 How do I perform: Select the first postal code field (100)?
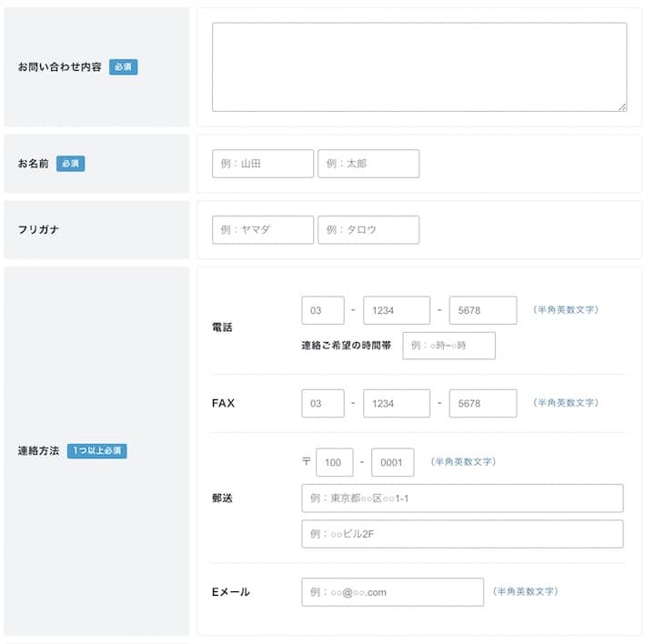pyautogui.click(x=334, y=462)
